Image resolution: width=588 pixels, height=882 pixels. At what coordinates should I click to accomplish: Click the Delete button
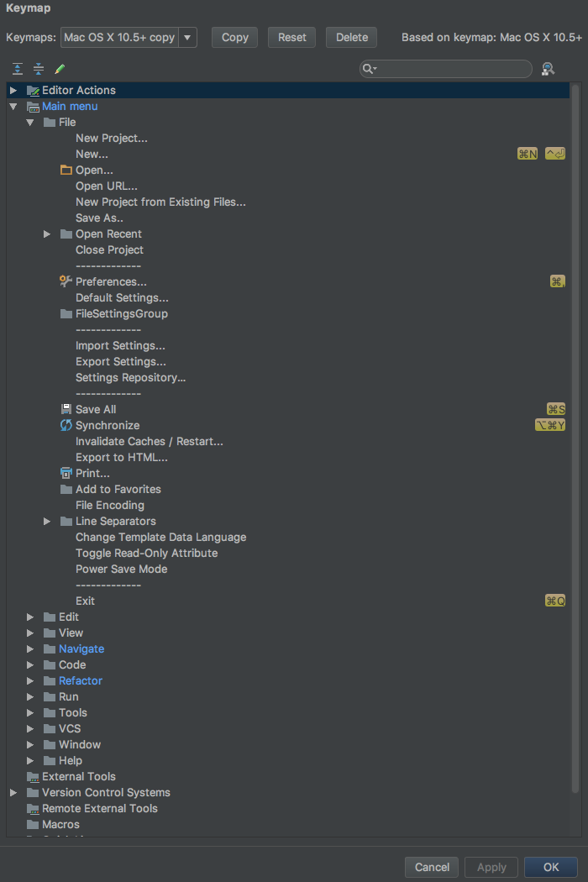click(x=351, y=37)
